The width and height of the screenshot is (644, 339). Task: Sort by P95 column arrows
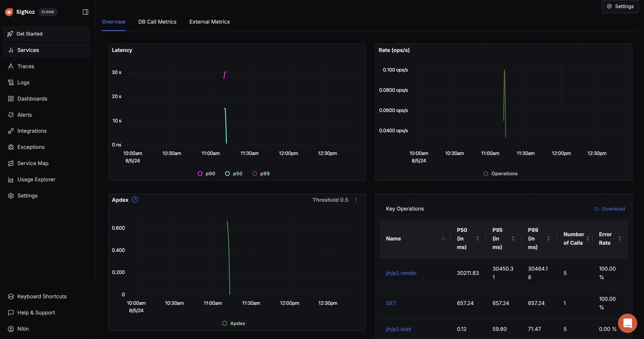pyautogui.click(x=513, y=239)
